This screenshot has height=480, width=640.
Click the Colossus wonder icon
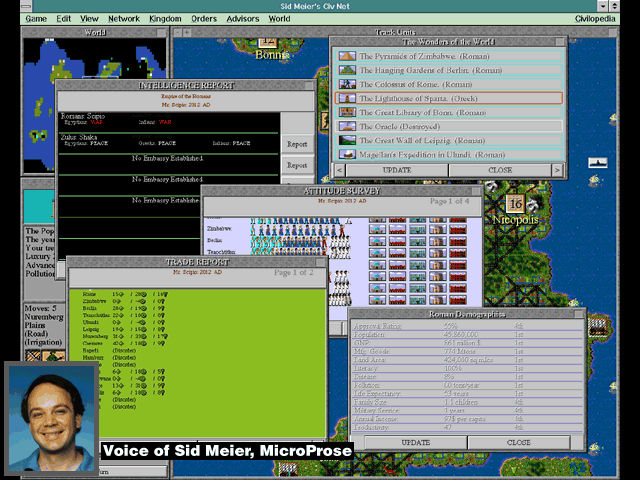[x=347, y=84]
